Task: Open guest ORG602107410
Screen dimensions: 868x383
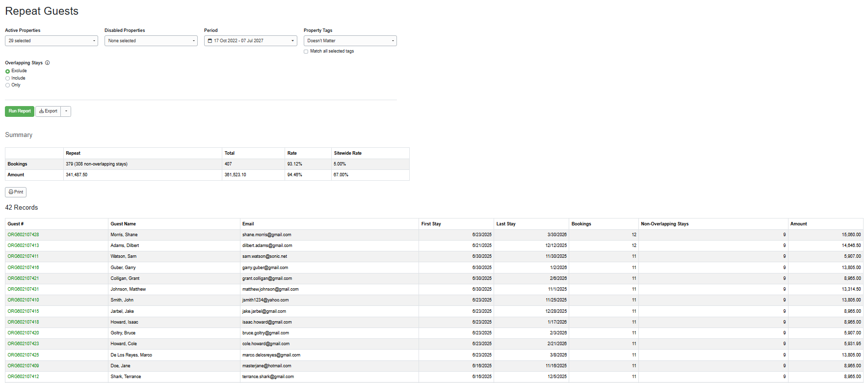Action: (23, 300)
